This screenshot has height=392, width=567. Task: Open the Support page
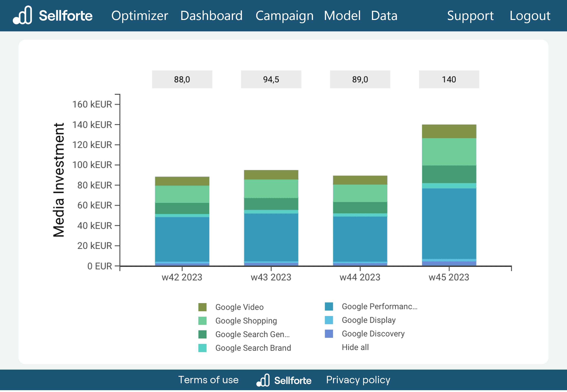coord(470,15)
